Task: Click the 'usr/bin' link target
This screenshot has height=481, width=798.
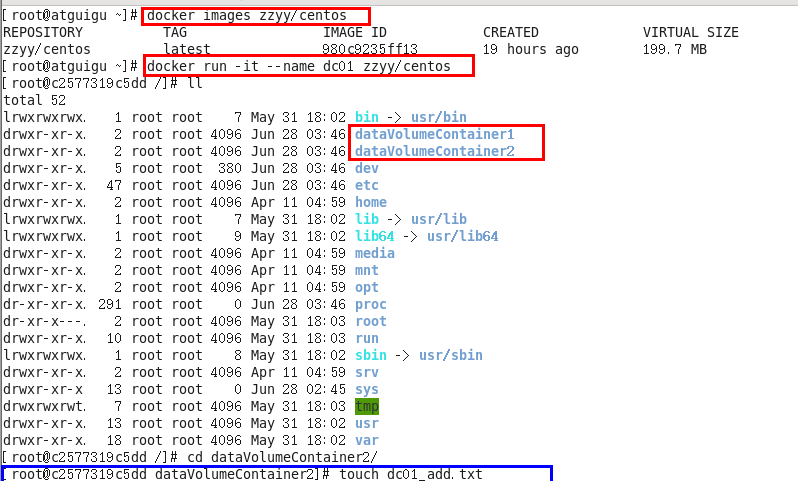Action: (x=439, y=117)
